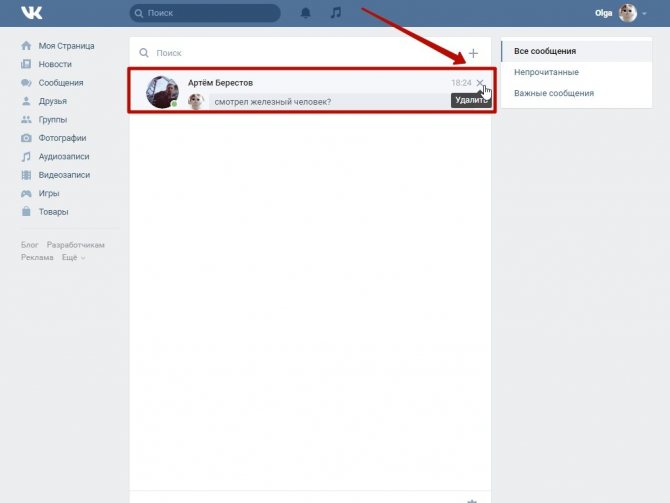670x503 pixels.
Task: Select Важные сообщения filter tab
Action: click(x=577, y=93)
